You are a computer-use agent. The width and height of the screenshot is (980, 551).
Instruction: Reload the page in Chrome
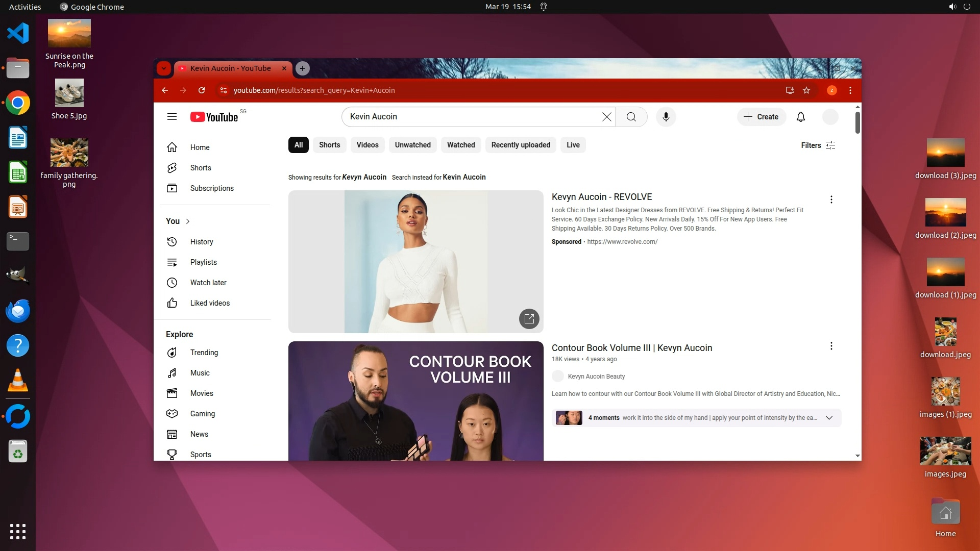pos(202,90)
